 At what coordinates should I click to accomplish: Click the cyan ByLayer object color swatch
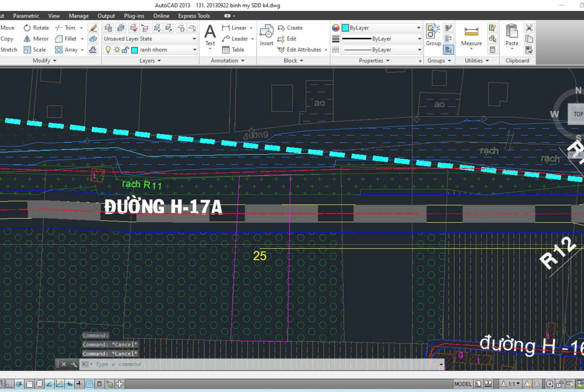[345, 28]
